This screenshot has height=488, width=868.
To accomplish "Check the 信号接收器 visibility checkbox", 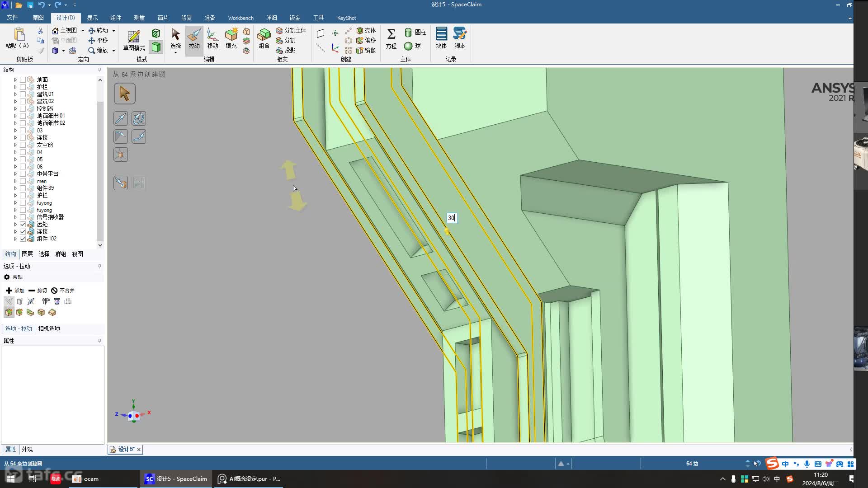I will coord(23,217).
